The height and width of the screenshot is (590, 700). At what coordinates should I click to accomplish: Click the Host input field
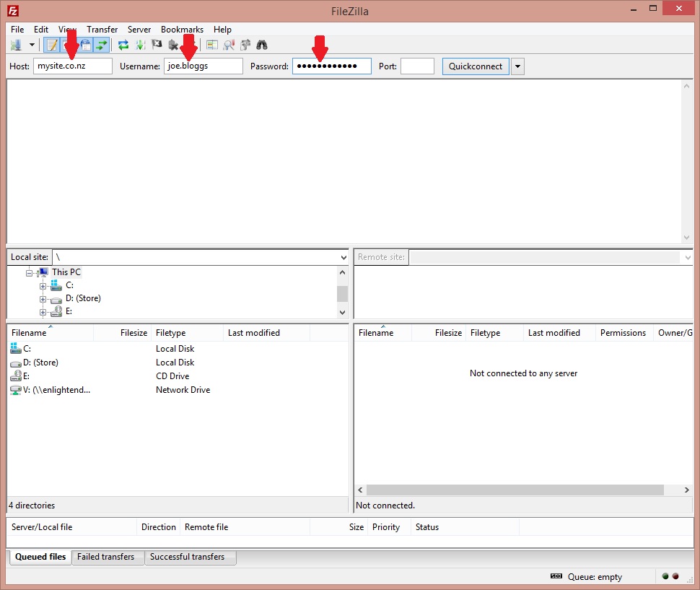73,66
